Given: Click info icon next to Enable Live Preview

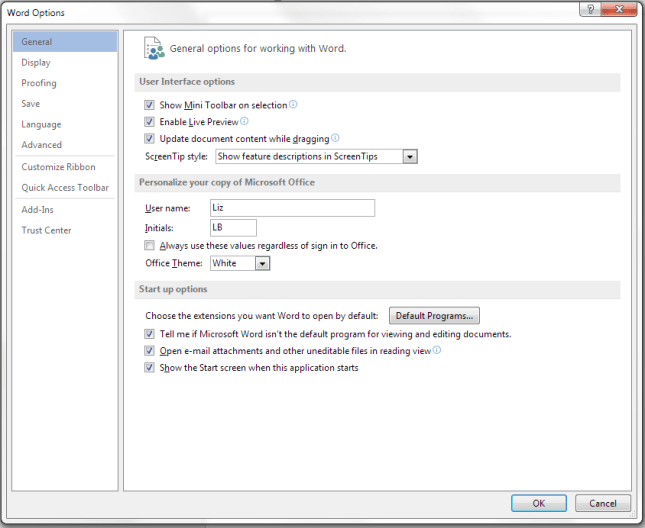Looking at the screenshot, I should [244, 121].
